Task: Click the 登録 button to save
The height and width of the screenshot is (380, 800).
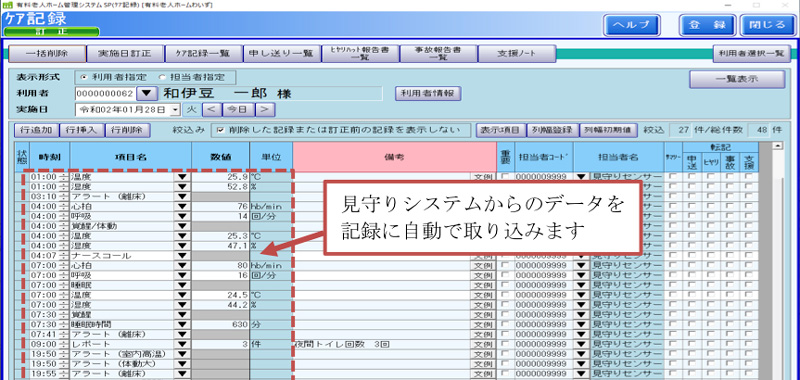Action: 707,24
